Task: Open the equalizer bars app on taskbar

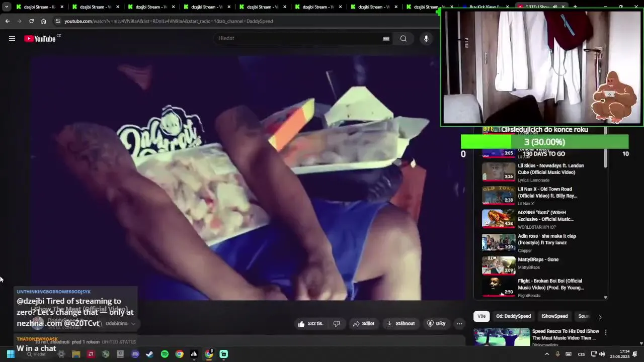Action: [194, 354]
